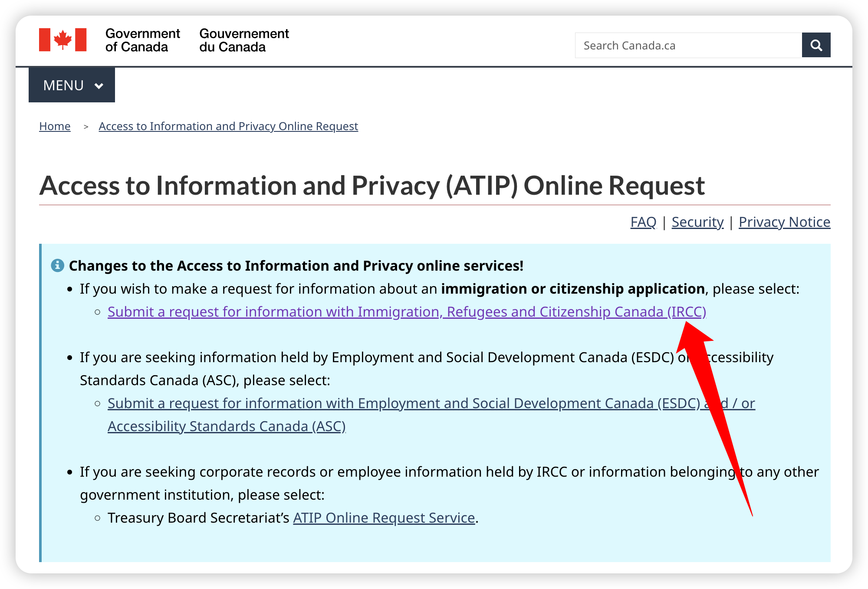868x589 pixels.
Task: Open the Privacy Notice link
Action: point(784,222)
